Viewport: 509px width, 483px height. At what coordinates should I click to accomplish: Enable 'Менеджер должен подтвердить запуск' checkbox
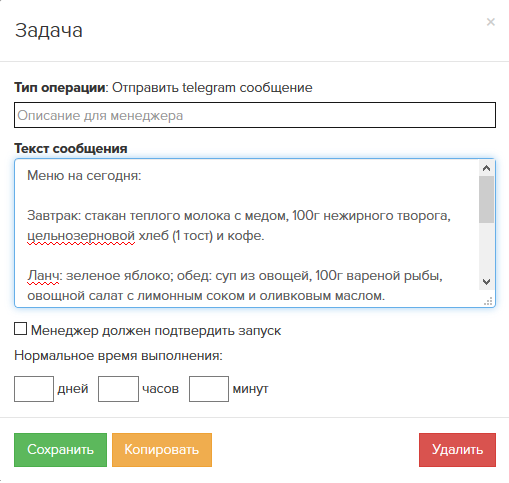click(20, 329)
